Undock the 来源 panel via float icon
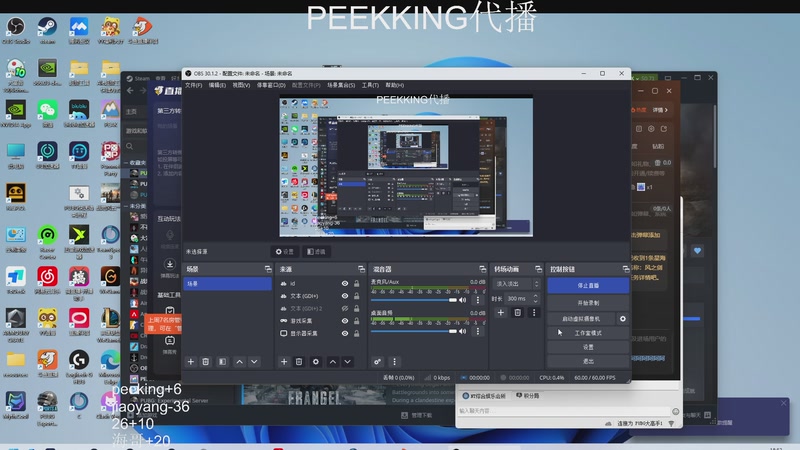Viewport: 800px width, 450px height. coord(361,269)
